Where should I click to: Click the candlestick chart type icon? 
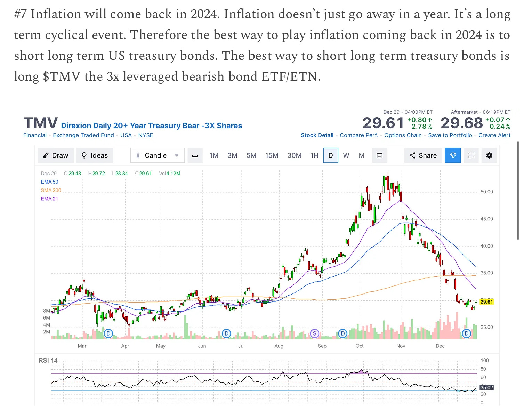click(x=138, y=155)
